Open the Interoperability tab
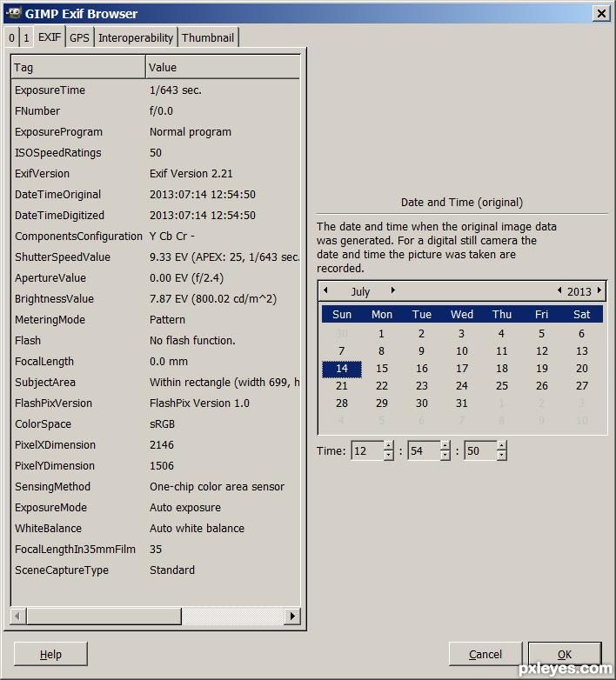This screenshot has height=680, width=616. coord(136,37)
